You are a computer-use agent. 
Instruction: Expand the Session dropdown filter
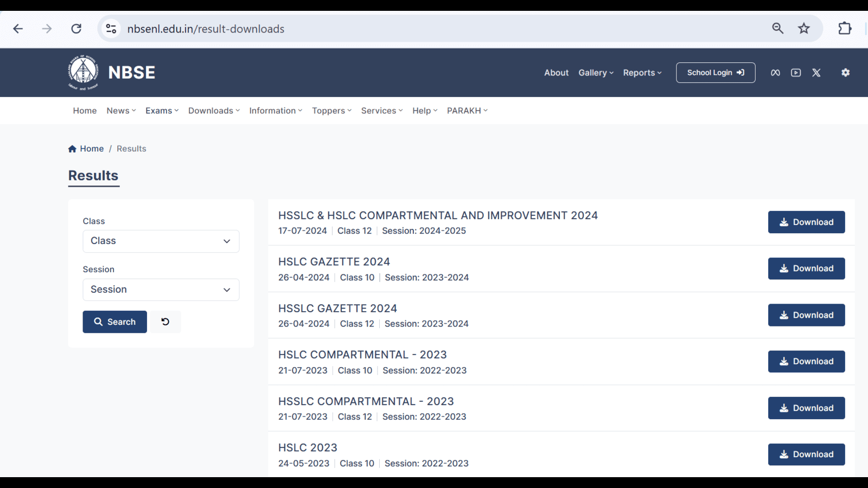[x=161, y=290]
